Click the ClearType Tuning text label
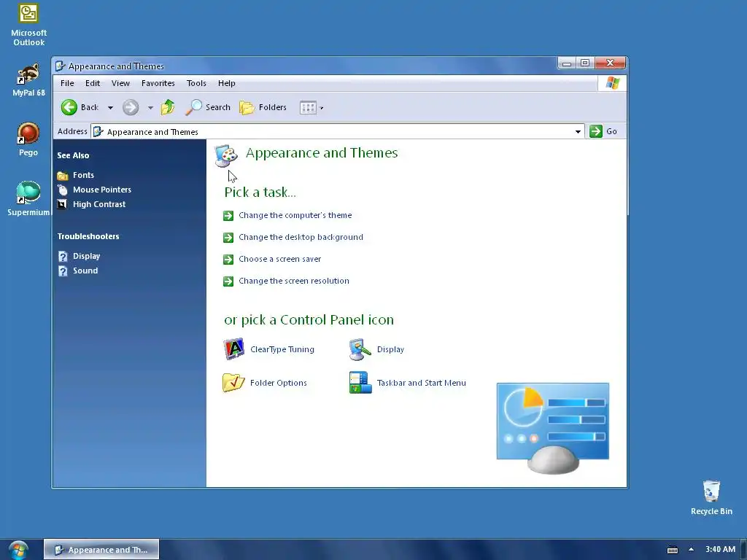747x560 pixels. tap(282, 349)
